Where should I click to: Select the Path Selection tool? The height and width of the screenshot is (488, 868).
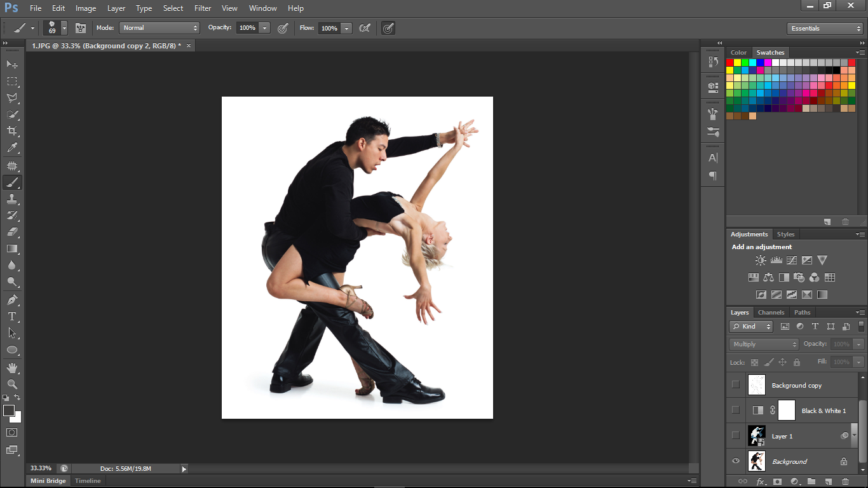pos(12,332)
